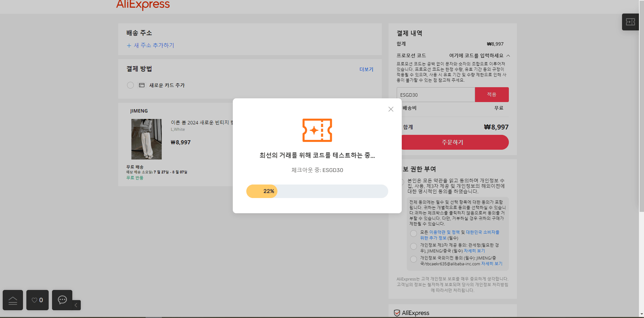This screenshot has width=644, height=318.
Task: Click the credit card icon beside 새로운 카드 추가
Action: [142, 85]
